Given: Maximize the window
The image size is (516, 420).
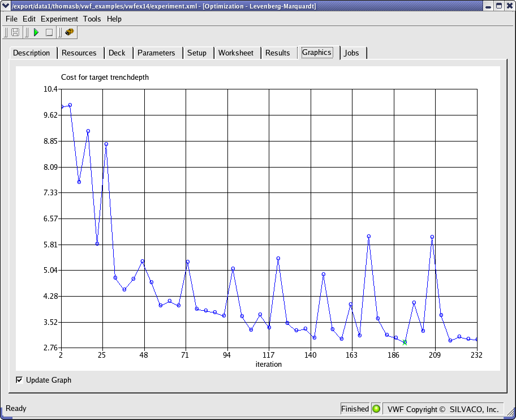Looking at the screenshot, I should pyautogui.click(x=499, y=6).
